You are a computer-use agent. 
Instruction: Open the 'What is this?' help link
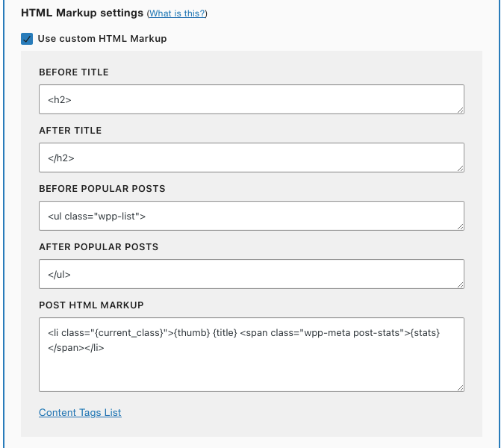pos(177,13)
